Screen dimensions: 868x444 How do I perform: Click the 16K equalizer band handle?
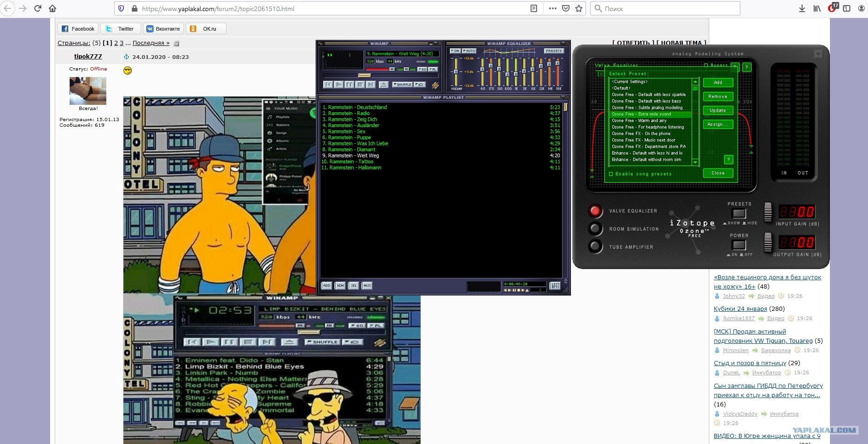[x=558, y=63]
